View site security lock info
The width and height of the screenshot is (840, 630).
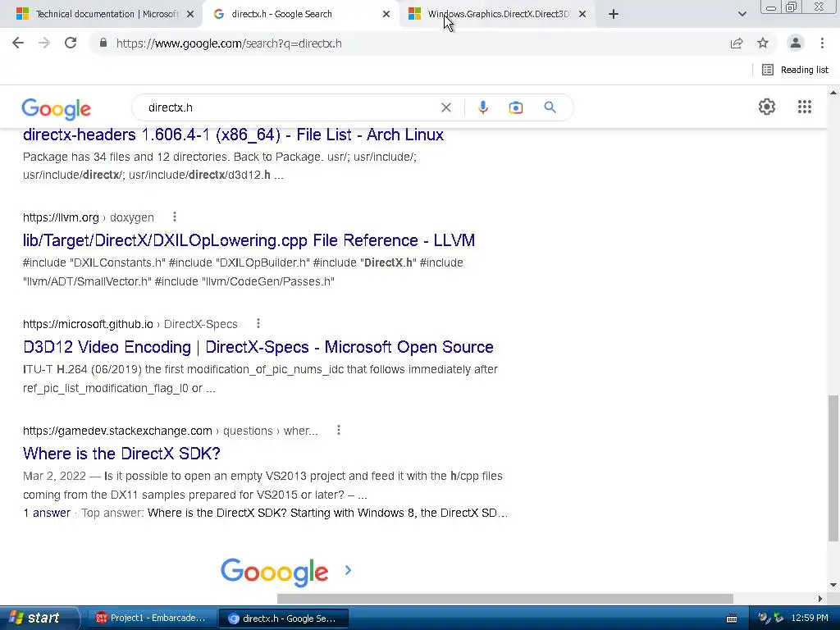(x=103, y=43)
